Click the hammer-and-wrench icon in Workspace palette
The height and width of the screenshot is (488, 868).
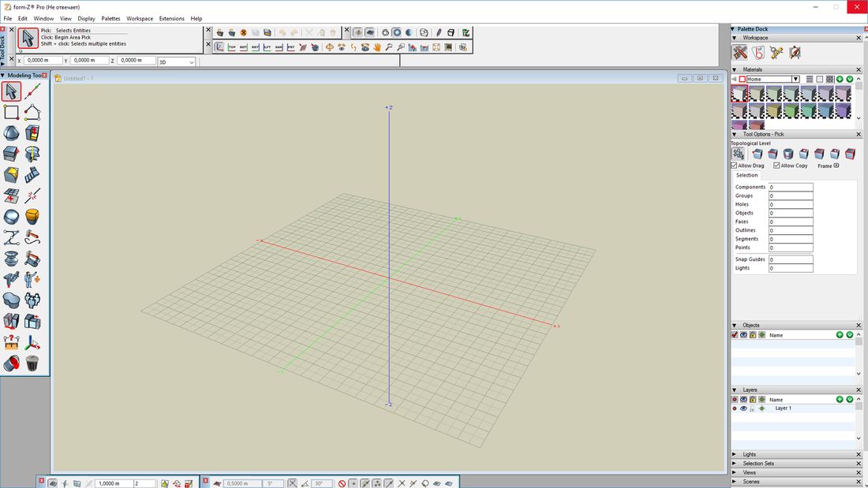(x=739, y=53)
